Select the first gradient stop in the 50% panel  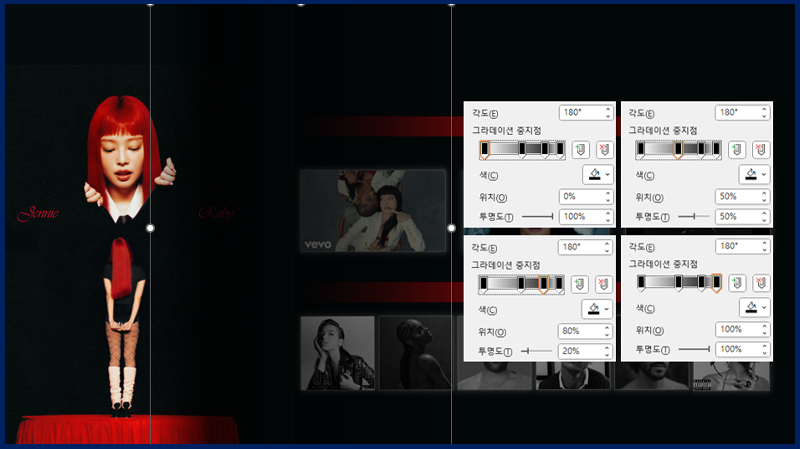click(641, 150)
